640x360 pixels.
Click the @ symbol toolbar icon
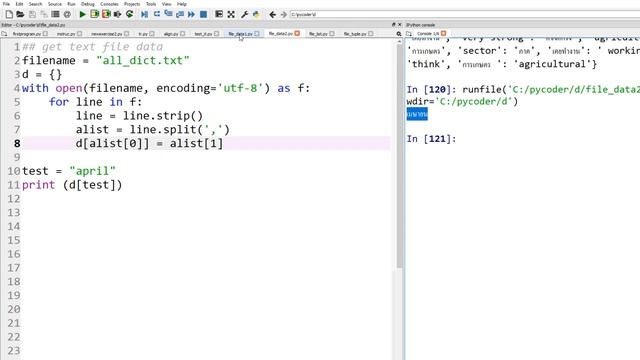pyautogui.click(x=67, y=14)
